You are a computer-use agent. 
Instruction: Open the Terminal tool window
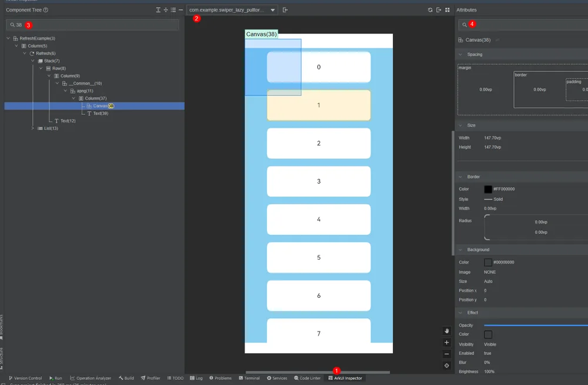pyautogui.click(x=249, y=379)
